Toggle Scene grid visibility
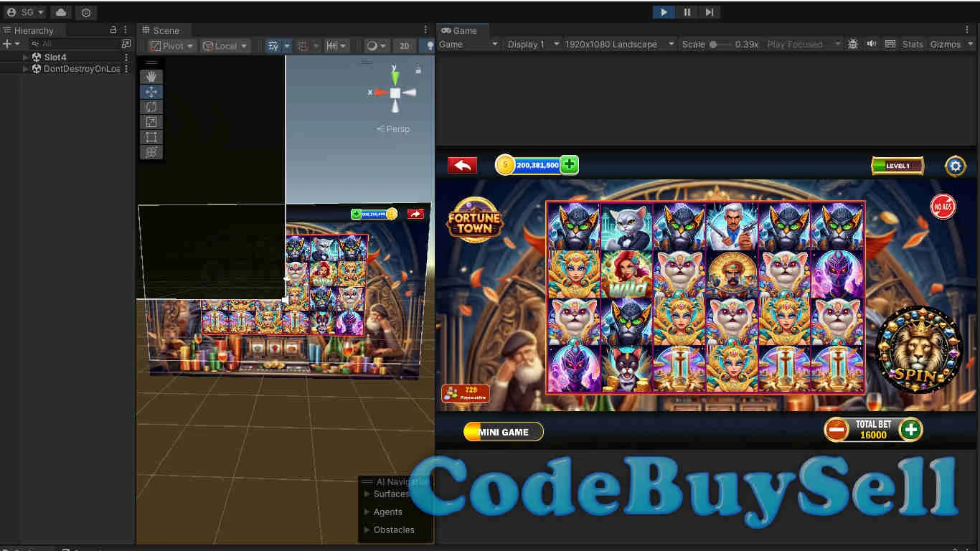The image size is (980, 551). click(273, 45)
